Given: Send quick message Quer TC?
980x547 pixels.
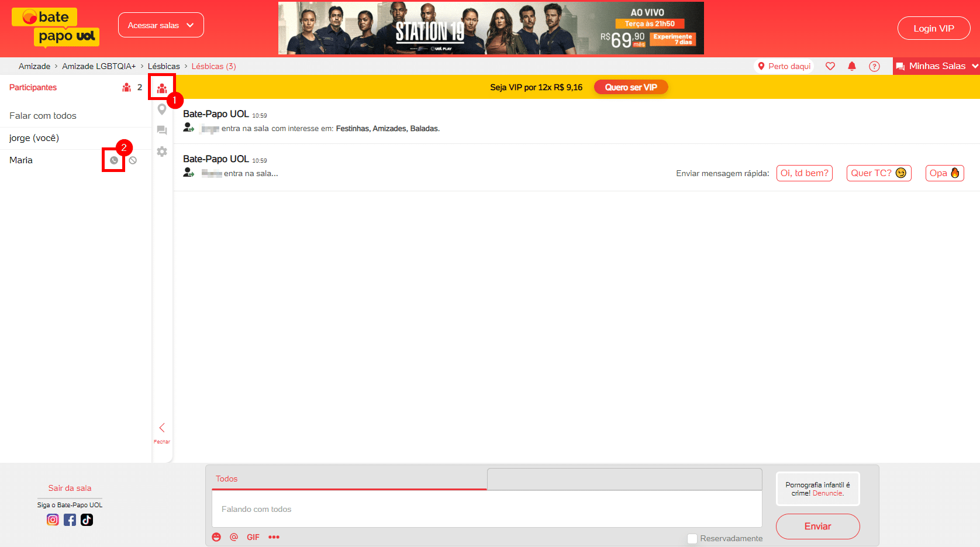Looking at the screenshot, I should (879, 173).
